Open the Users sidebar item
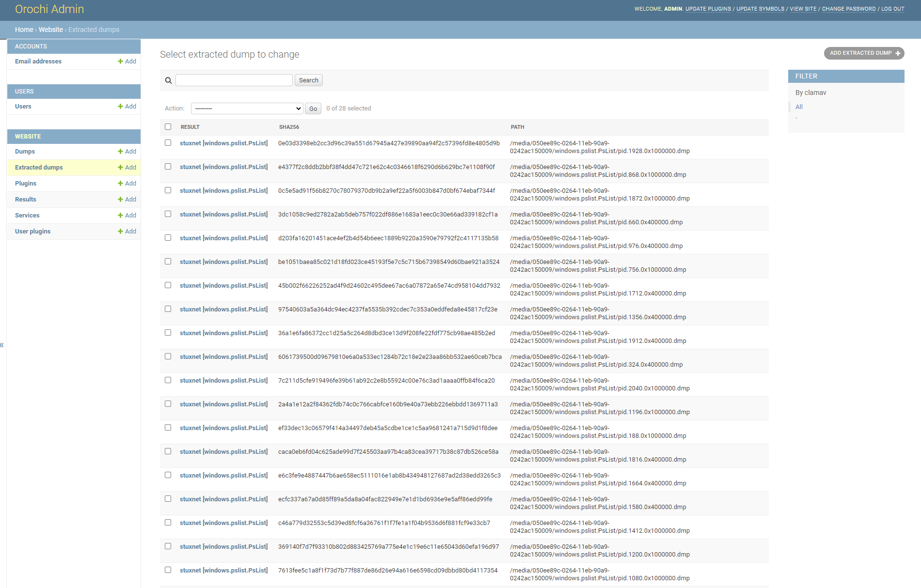The height and width of the screenshot is (588, 921). (x=23, y=107)
